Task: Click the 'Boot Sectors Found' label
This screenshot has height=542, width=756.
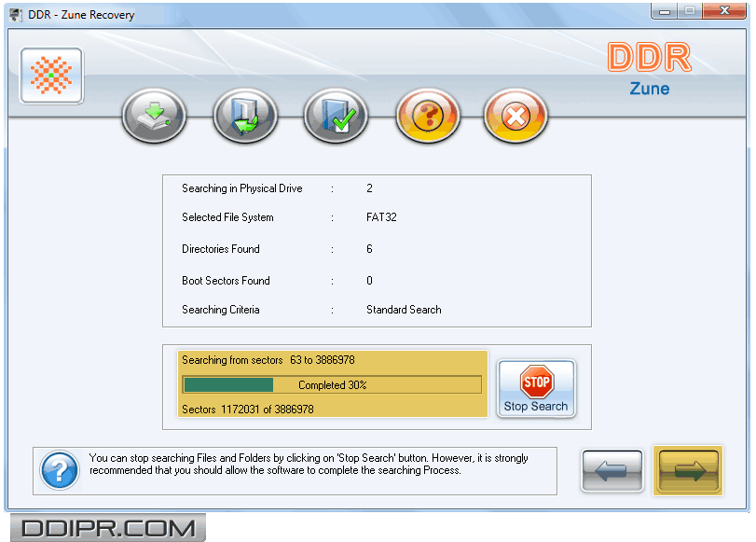Action: (226, 281)
